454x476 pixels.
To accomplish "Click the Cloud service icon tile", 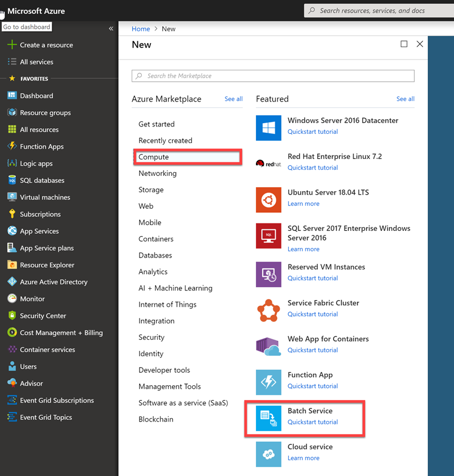I will coord(268,454).
